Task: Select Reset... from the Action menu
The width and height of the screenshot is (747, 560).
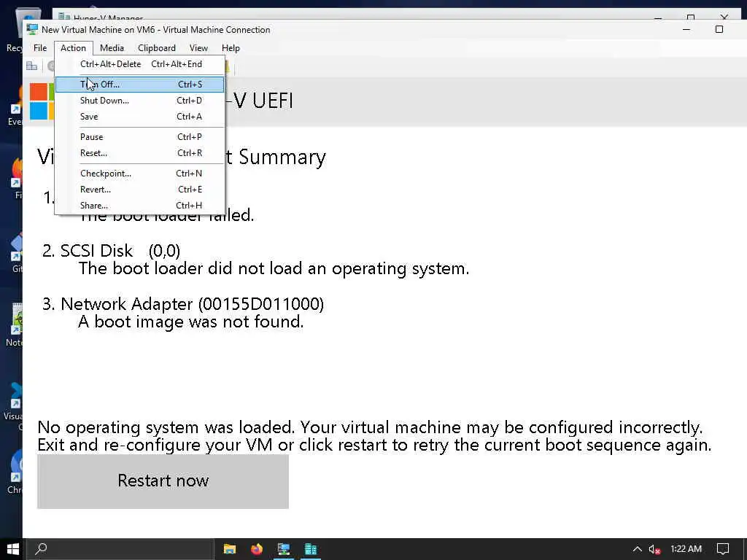Action: [139, 153]
